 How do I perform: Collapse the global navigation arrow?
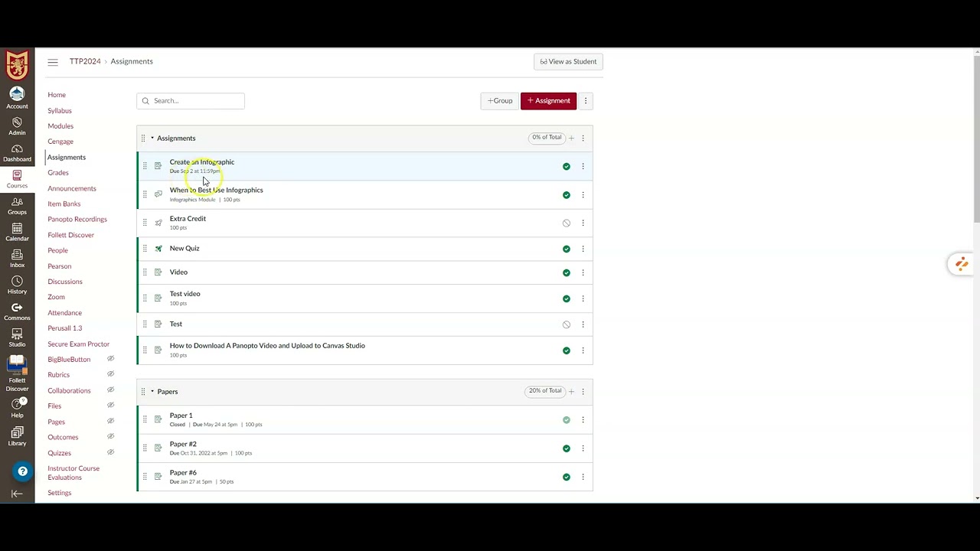pos(17,494)
